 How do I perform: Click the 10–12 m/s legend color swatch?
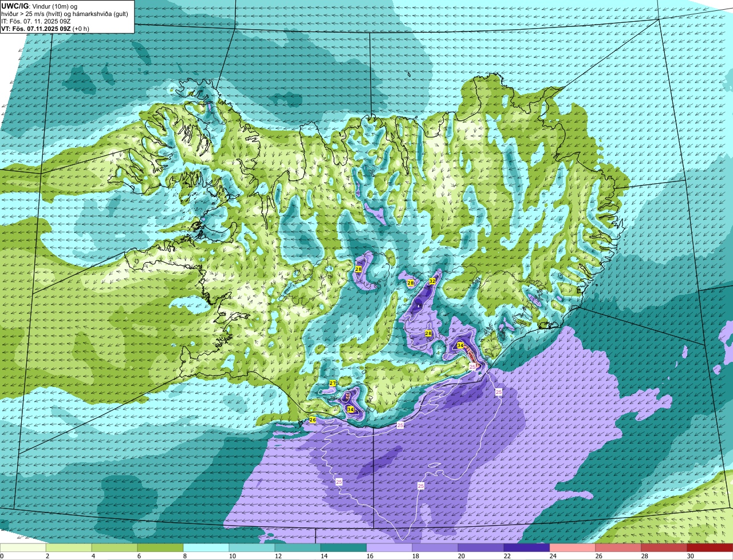[252, 548]
